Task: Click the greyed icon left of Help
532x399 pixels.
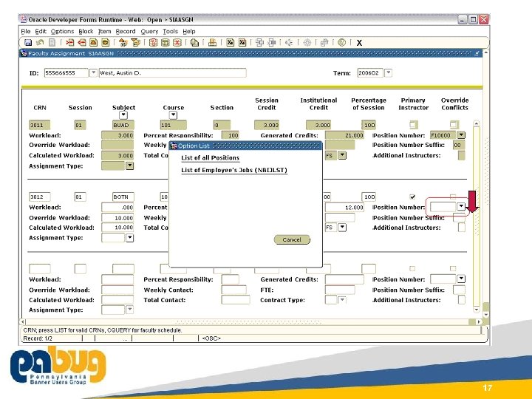Action: (324, 42)
